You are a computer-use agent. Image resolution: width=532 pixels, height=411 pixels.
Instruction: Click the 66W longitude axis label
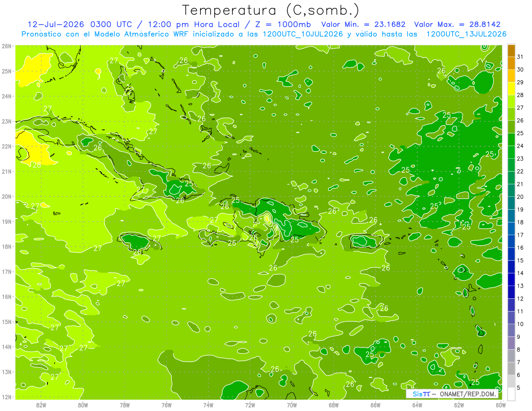(376, 404)
